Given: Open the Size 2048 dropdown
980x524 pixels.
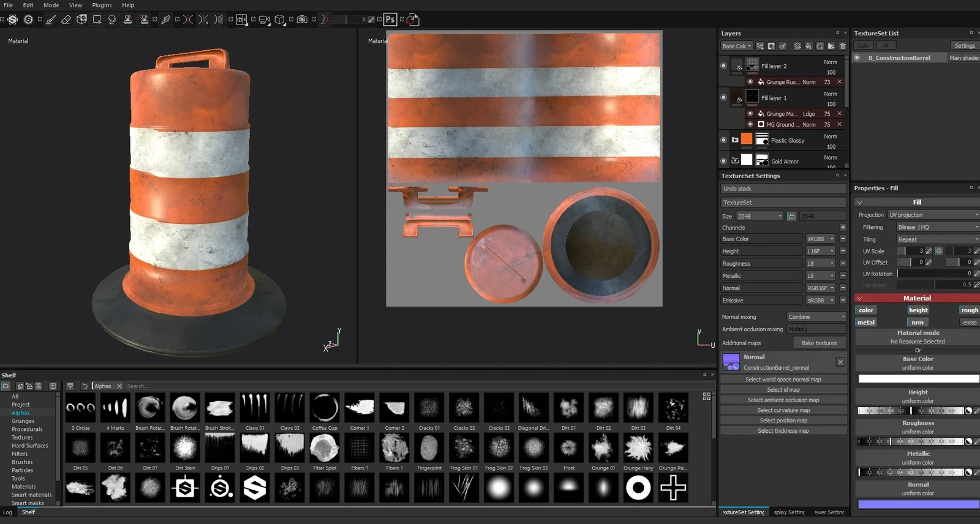Looking at the screenshot, I should tap(759, 216).
